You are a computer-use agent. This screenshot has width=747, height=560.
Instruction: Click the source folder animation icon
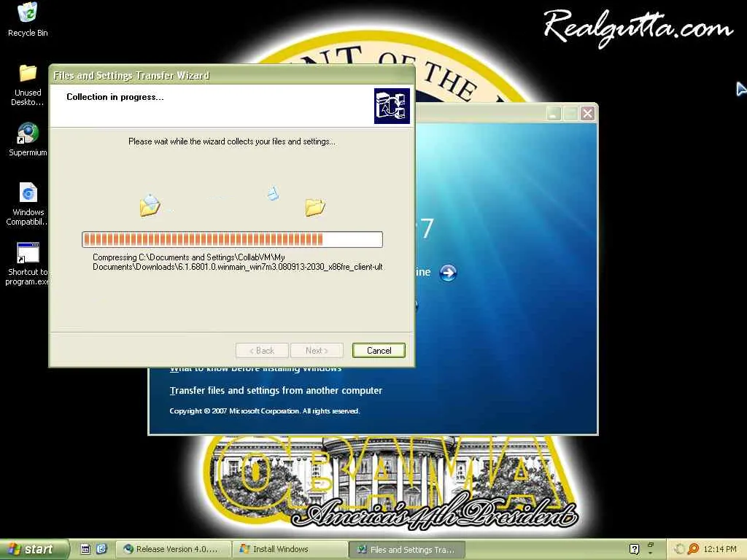[x=150, y=206]
